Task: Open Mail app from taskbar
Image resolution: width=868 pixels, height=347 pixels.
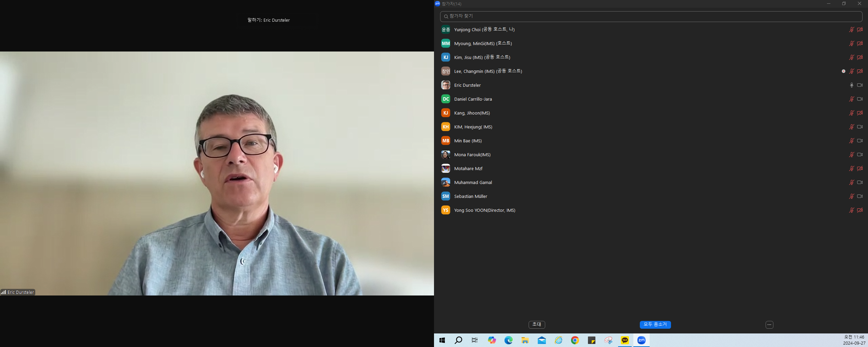Action: tap(541, 340)
